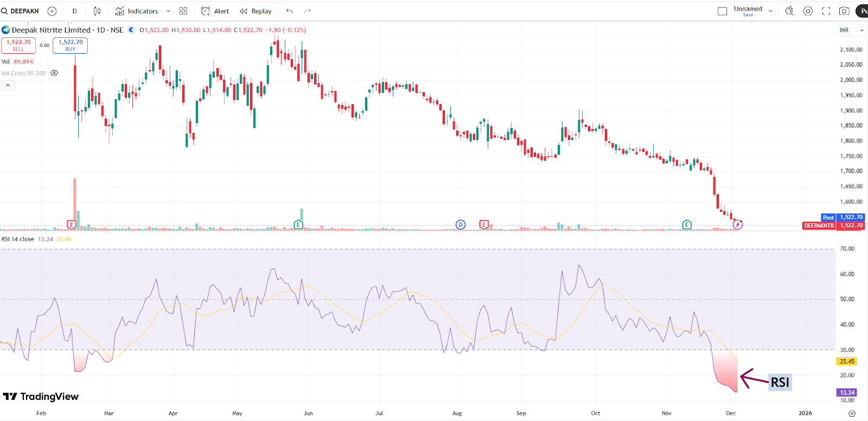Open quick search lightning icon
The width and height of the screenshot is (868, 421).
(789, 11)
